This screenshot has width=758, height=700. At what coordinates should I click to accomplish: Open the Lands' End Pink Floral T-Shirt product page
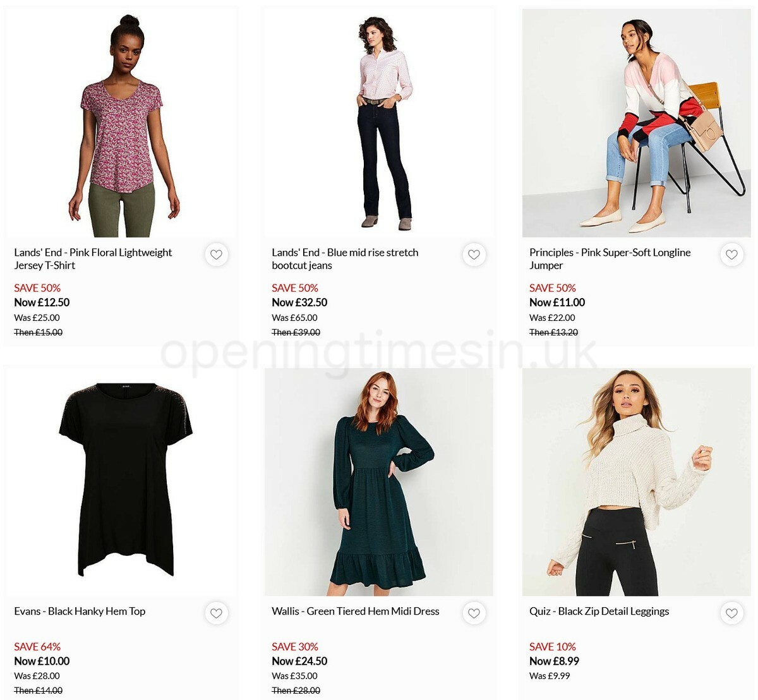coord(93,258)
